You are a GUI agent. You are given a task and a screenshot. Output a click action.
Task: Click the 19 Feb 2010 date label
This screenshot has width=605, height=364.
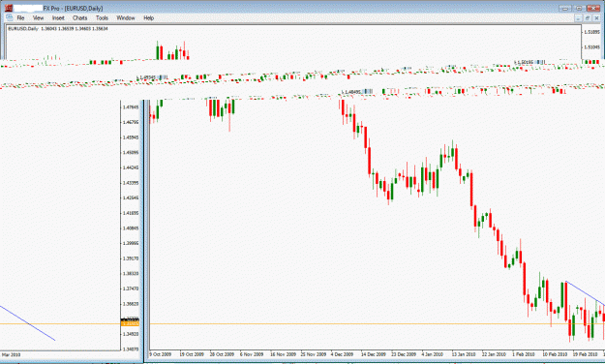[x=585, y=354]
